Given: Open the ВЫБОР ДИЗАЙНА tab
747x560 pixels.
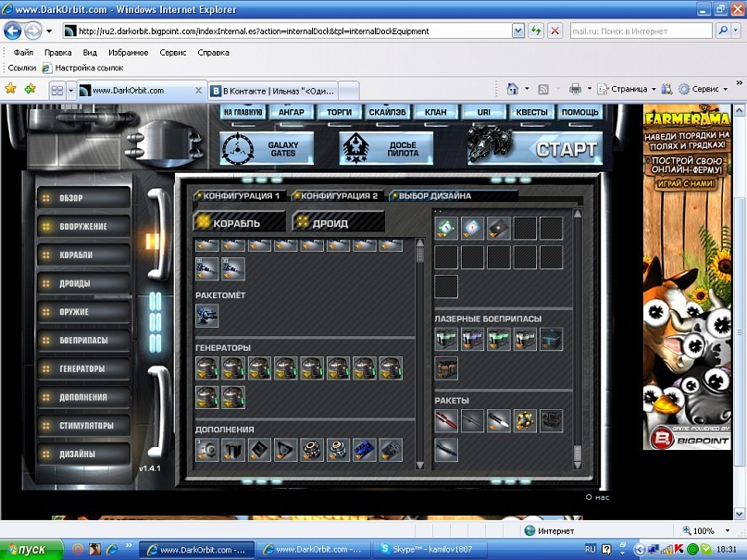Looking at the screenshot, I should tap(435, 196).
